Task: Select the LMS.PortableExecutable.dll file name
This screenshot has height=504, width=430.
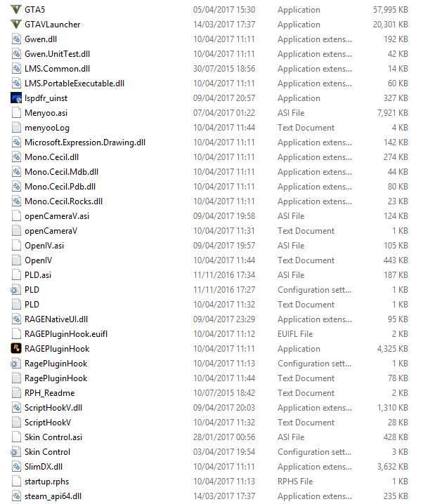Action: coord(74,84)
